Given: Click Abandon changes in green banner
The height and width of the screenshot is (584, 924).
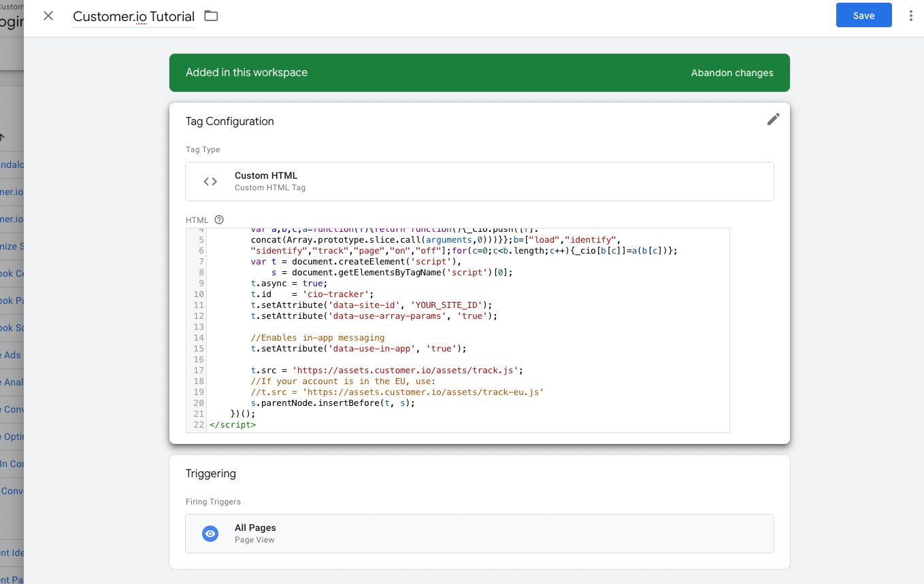Looking at the screenshot, I should click(732, 73).
